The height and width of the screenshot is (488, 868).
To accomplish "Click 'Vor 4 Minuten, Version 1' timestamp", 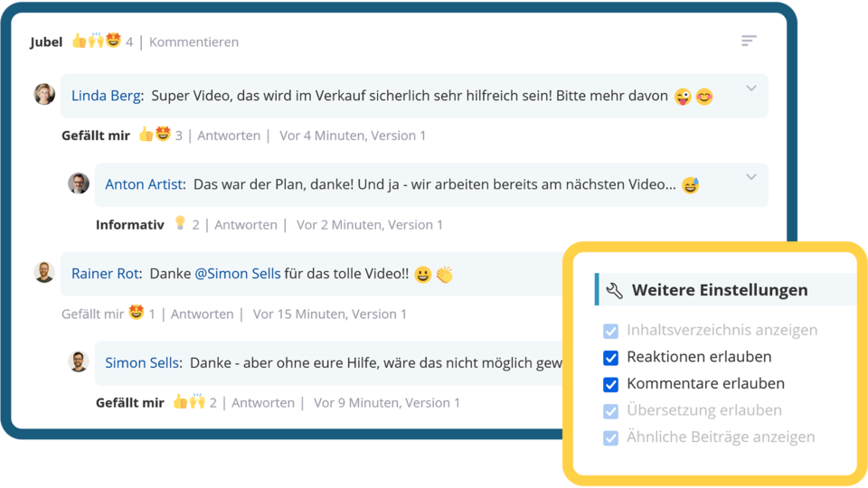I will click(x=353, y=136).
